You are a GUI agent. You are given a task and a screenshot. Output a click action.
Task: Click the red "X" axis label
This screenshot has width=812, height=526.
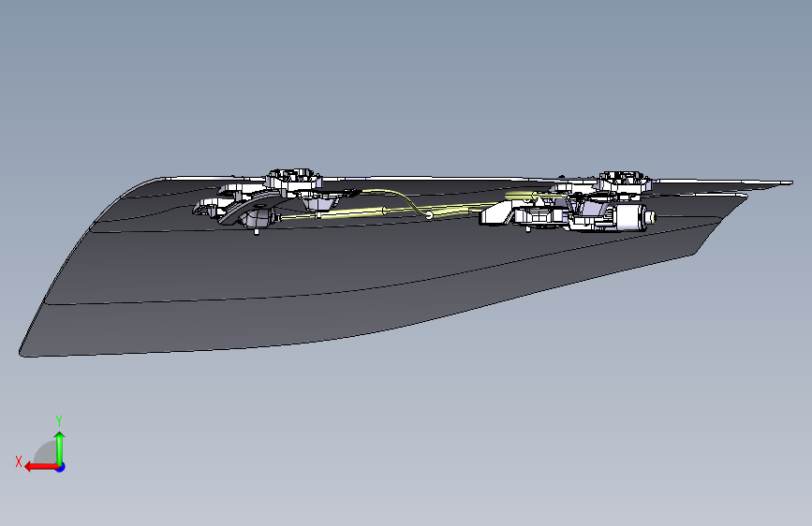[19, 461]
